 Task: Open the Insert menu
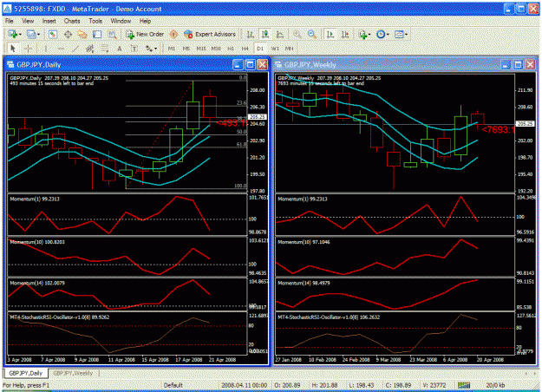[x=49, y=21]
